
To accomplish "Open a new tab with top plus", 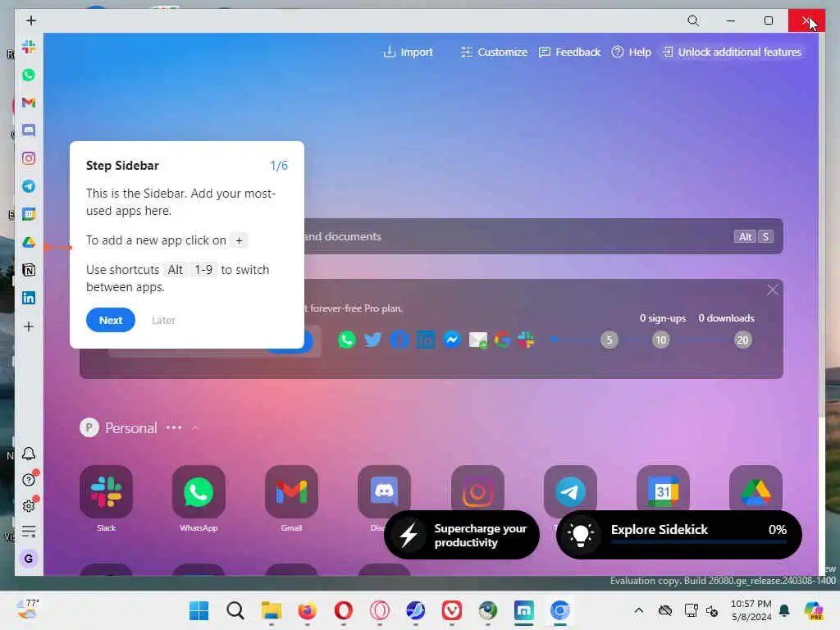I will 31,21.
